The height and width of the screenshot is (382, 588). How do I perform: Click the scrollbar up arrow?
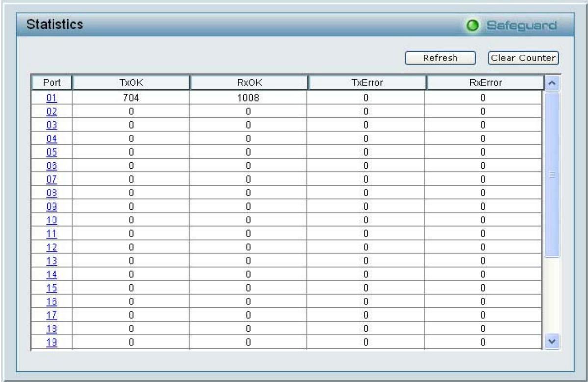[552, 83]
